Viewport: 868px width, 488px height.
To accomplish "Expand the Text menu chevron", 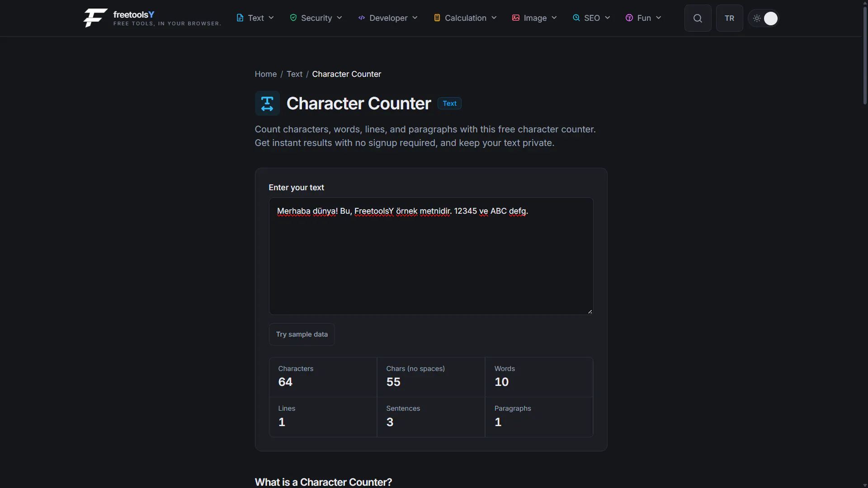I will [271, 18].
